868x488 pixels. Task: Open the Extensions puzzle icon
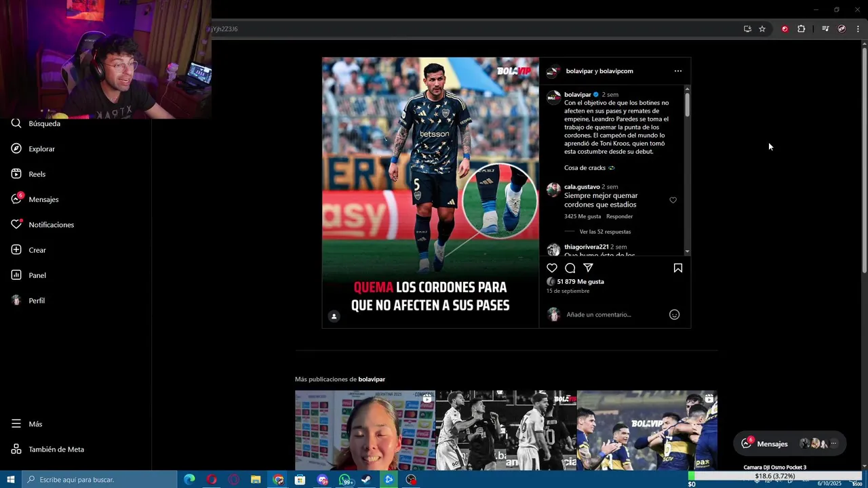point(801,29)
